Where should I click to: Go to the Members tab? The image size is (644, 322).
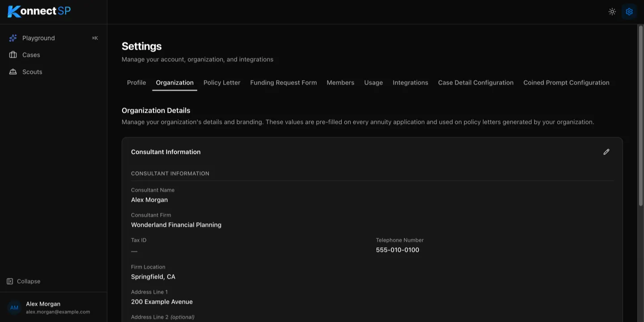tap(340, 83)
